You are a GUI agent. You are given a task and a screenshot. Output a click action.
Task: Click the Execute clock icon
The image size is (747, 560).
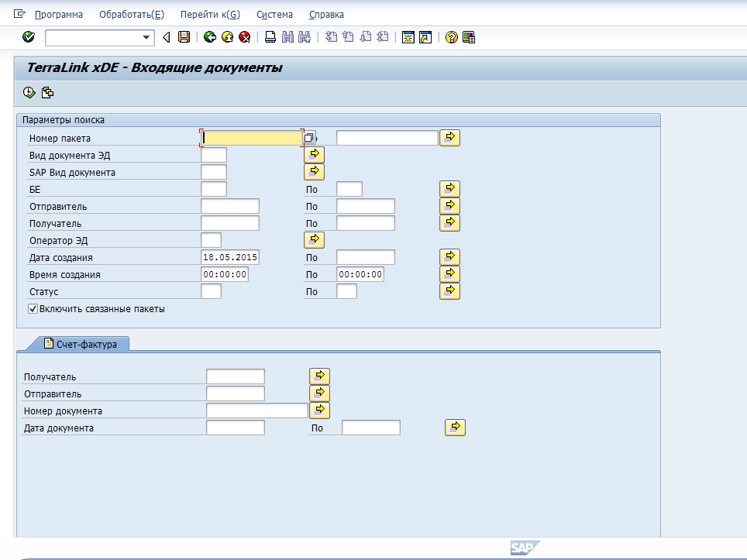click(x=29, y=92)
